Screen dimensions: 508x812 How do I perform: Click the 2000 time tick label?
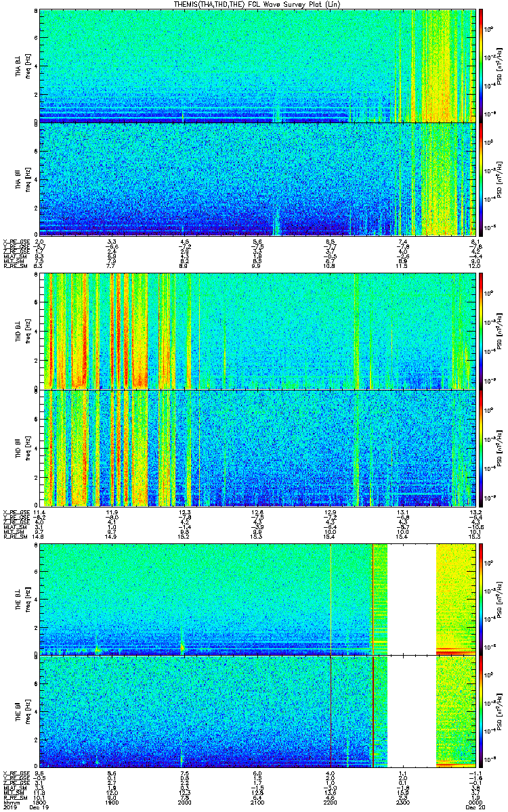tap(185, 803)
